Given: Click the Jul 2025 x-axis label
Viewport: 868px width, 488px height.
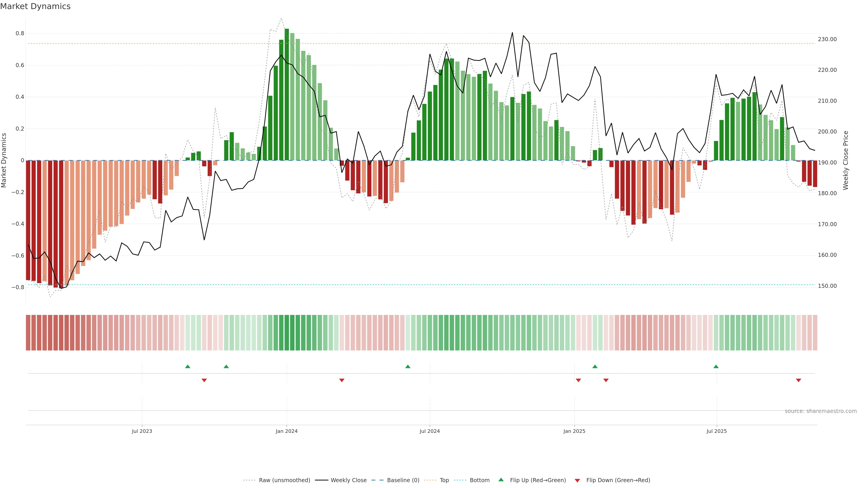Looking at the screenshot, I should click(717, 431).
